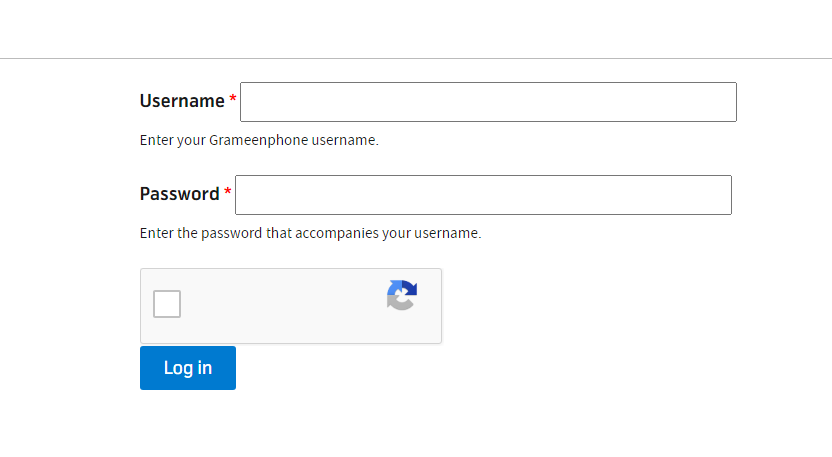Click the horizontal divider line at top
The image size is (832, 457).
[416, 58]
